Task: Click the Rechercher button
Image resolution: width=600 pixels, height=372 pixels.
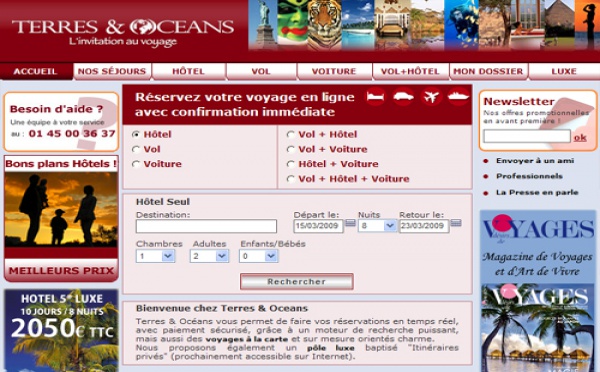Action: click(297, 282)
